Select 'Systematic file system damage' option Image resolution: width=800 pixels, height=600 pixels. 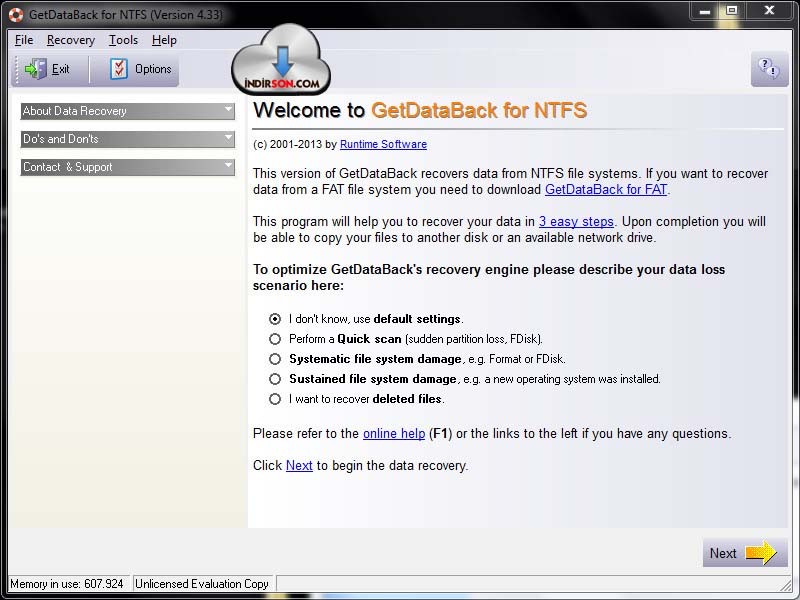pos(275,359)
